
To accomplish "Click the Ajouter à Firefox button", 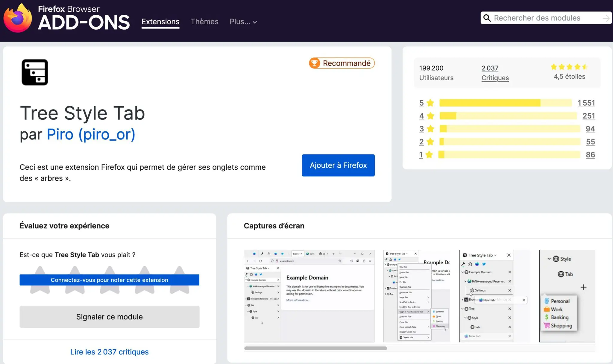I will (338, 165).
